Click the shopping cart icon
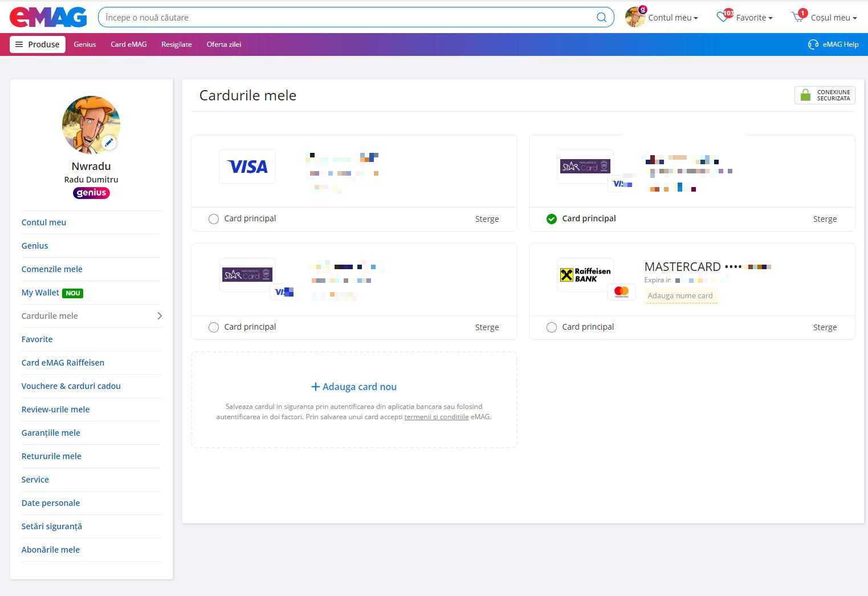 click(x=798, y=17)
